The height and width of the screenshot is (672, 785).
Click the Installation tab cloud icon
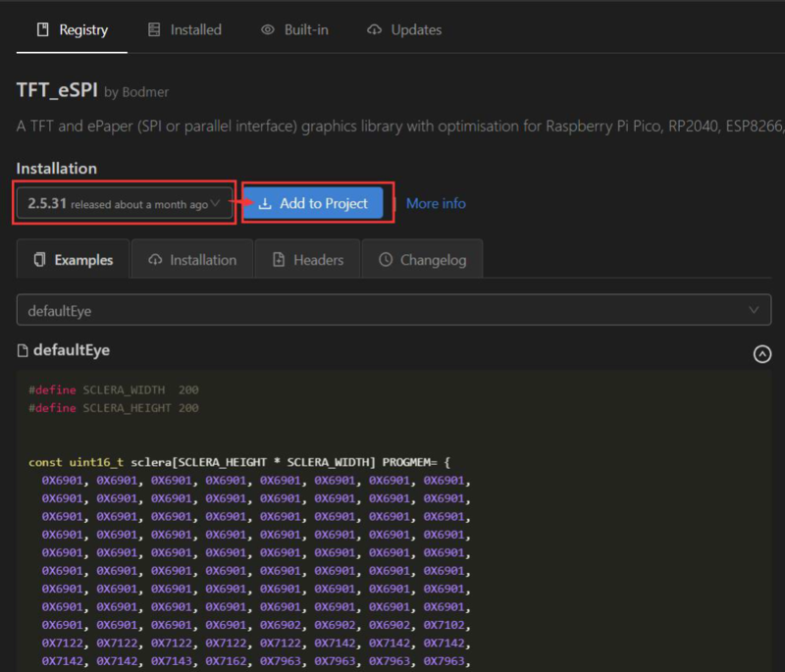click(x=155, y=260)
